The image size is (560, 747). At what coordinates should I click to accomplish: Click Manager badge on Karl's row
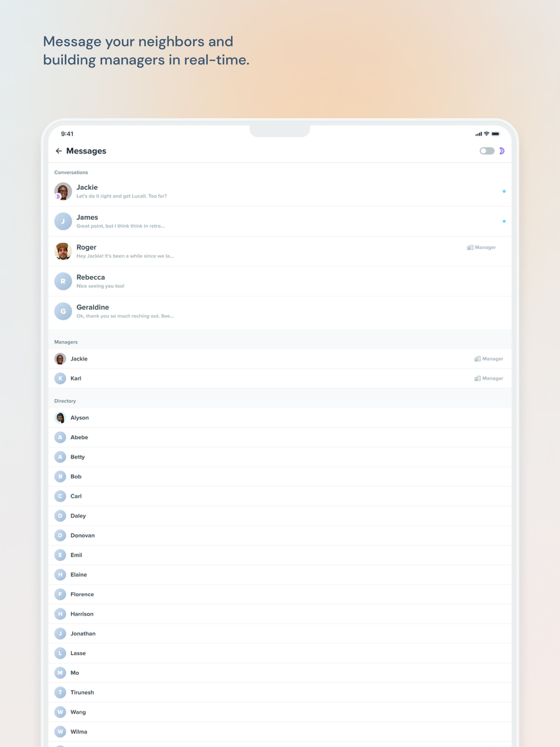pos(489,379)
